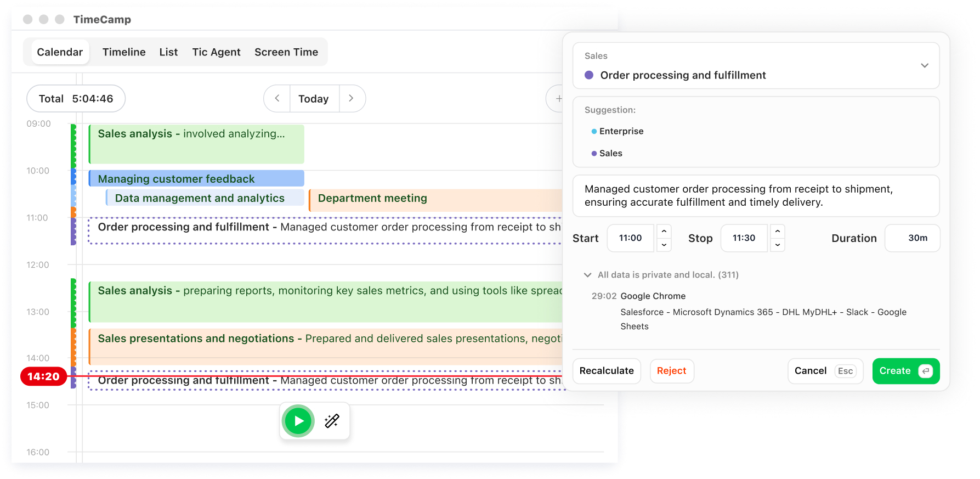Click the 14:20 current time marker

tap(44, 376)
